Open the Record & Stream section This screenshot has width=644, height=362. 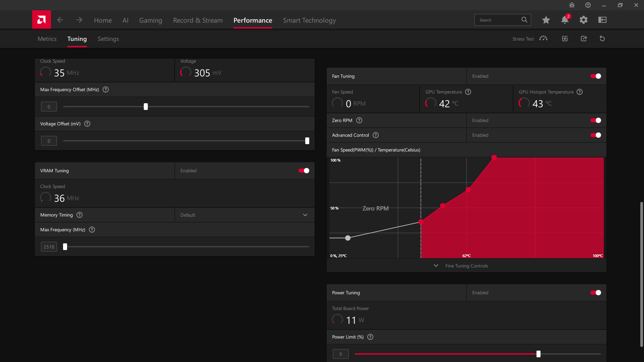tap(198, 20)
